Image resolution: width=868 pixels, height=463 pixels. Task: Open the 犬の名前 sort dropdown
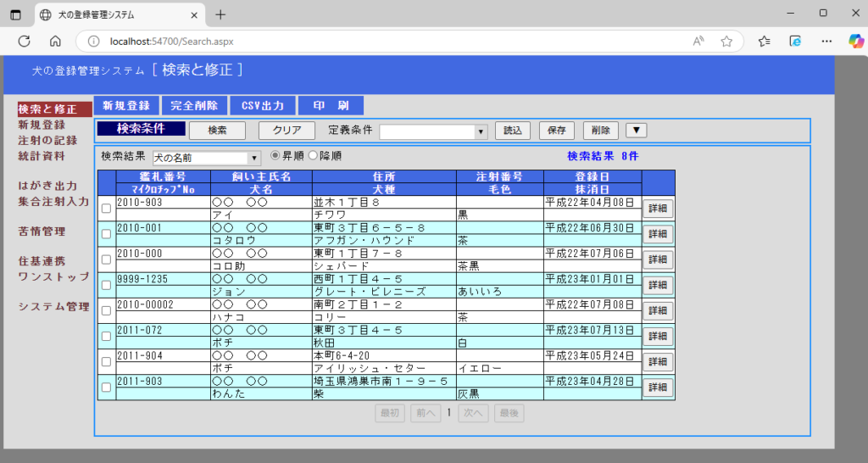(254, 158)
